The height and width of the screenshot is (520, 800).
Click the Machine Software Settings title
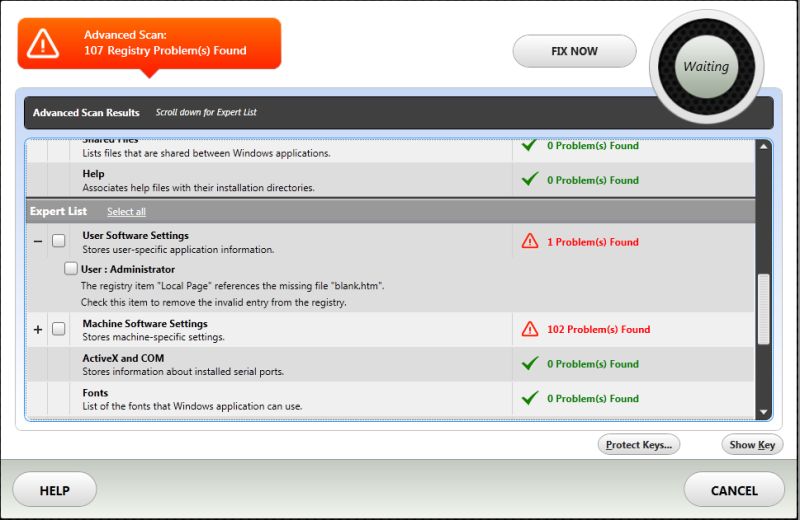[x=145, y=323]
